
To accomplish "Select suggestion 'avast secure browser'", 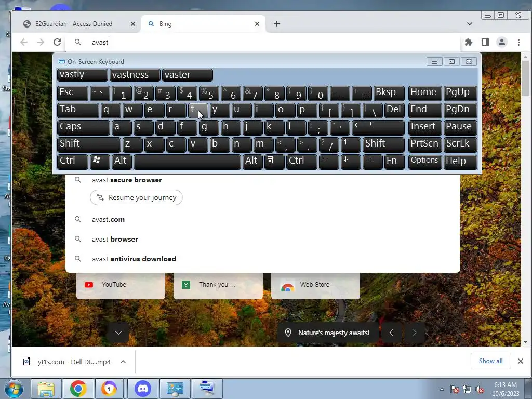I will pyautogui.click(x=262, y=180).
